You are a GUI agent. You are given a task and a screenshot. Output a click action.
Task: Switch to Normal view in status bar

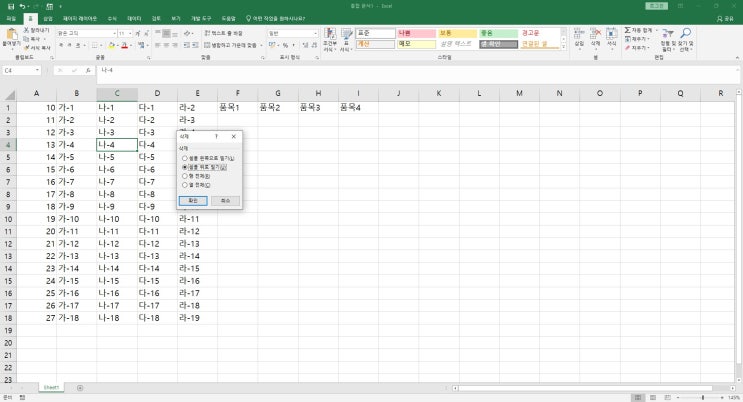638,397
